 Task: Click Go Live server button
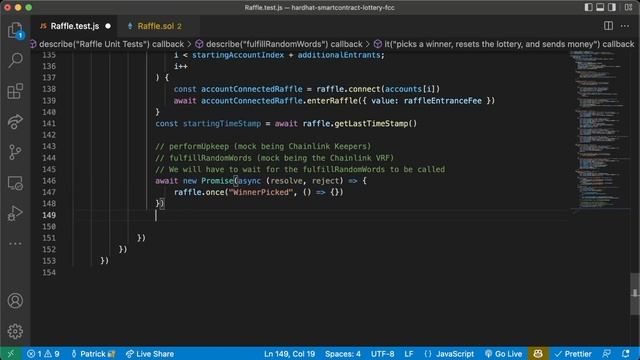click(x=504, y=354)
